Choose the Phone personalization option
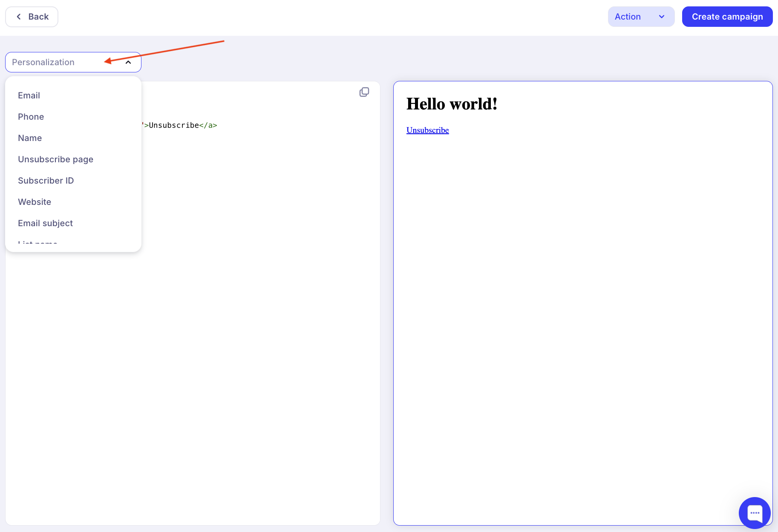The height and width of the screenshot is (532, 778). 31,117
